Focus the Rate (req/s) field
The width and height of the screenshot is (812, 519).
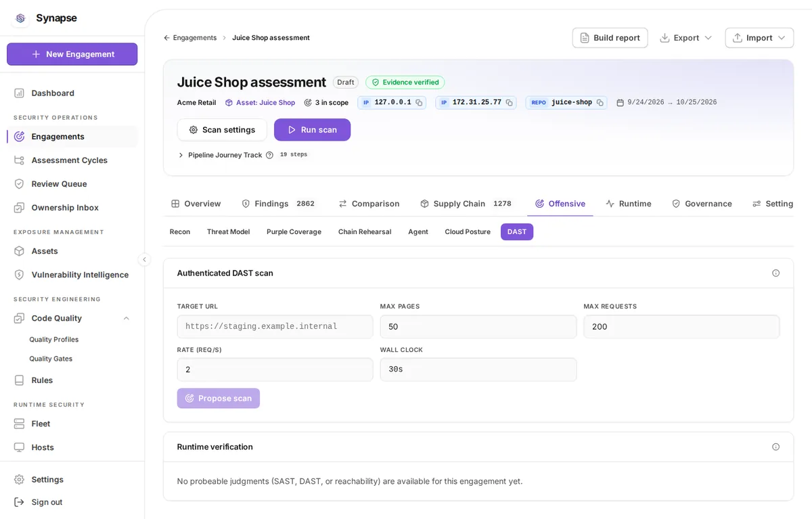(x=275, y=369)
